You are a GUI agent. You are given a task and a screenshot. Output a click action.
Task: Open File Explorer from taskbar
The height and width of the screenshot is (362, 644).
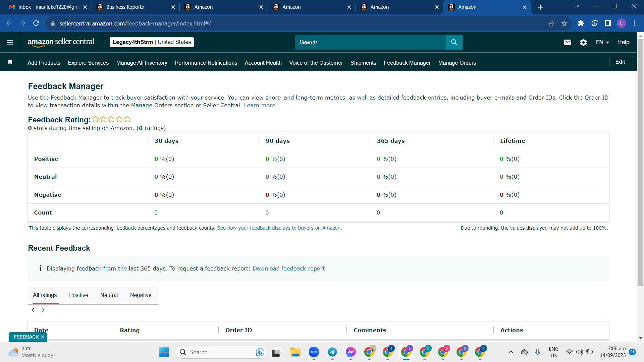point(295,352)
